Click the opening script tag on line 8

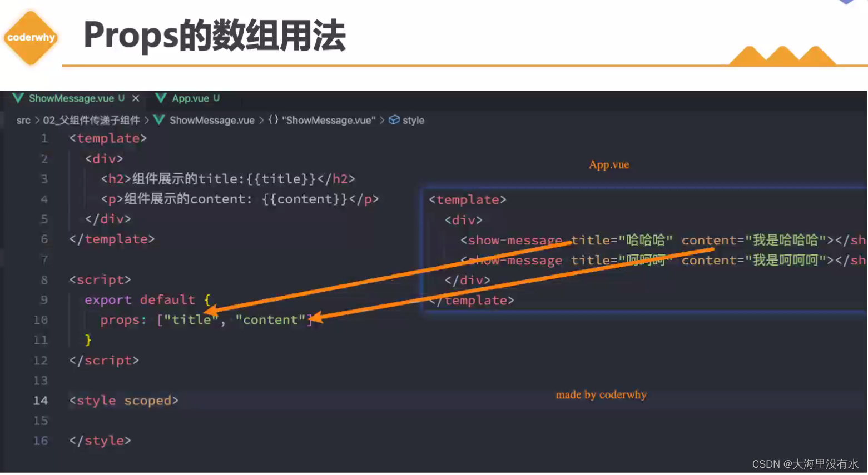(100, 279)
